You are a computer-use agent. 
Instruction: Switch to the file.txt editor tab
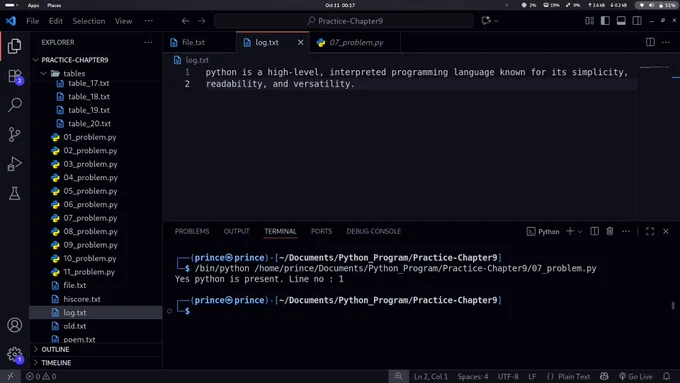click(200, 42)
